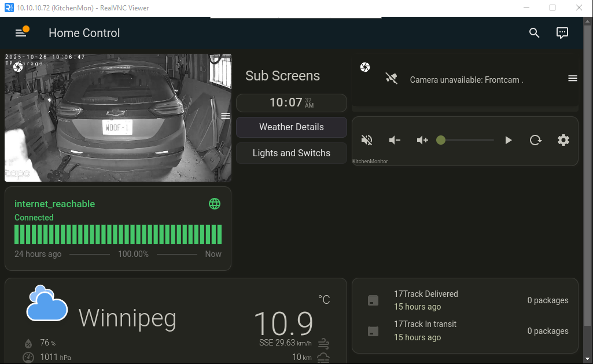Screen dimensions: 593x364
Task: Click the refresh icon in media player
Action: pyautogui.click(x=536, y=140)
